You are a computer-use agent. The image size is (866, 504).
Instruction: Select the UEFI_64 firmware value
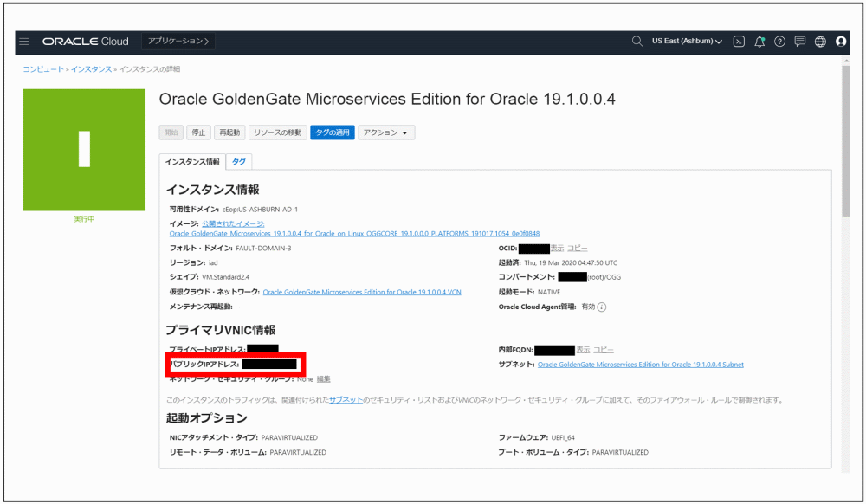click(x=563, y=438)
